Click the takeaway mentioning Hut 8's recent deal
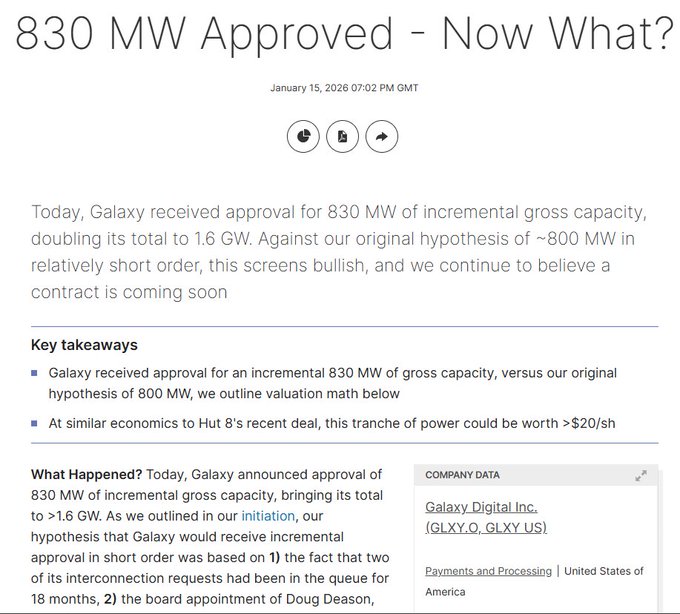This screenshot has height=614, width=680. [332, 423]
